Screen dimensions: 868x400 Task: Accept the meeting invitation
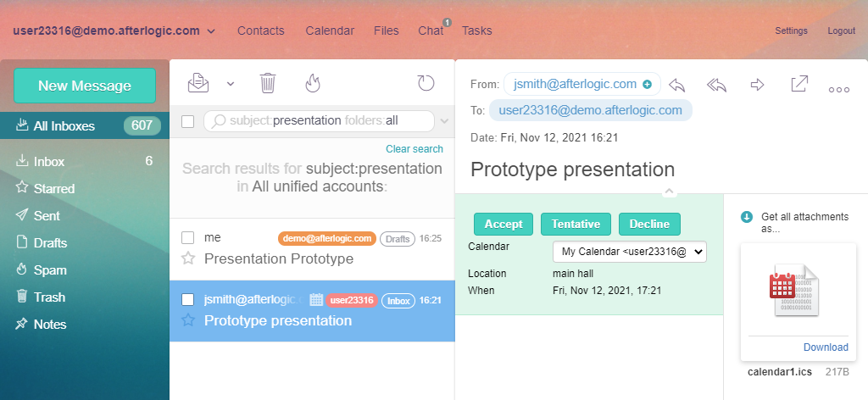click(x=504, y=224)
